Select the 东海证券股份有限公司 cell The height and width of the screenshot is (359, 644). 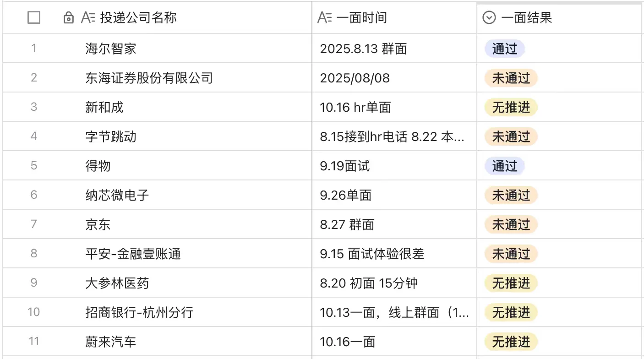(x=149, y=78)
